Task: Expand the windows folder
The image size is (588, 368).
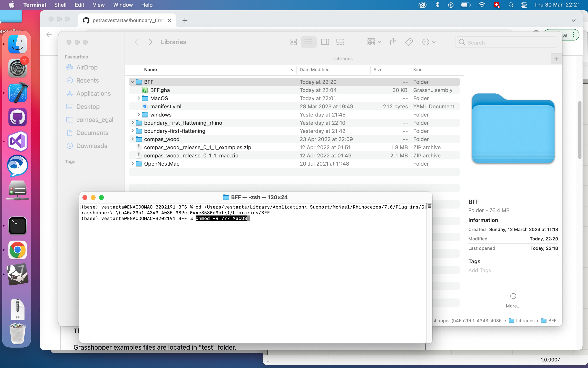Action: [138, 114]
